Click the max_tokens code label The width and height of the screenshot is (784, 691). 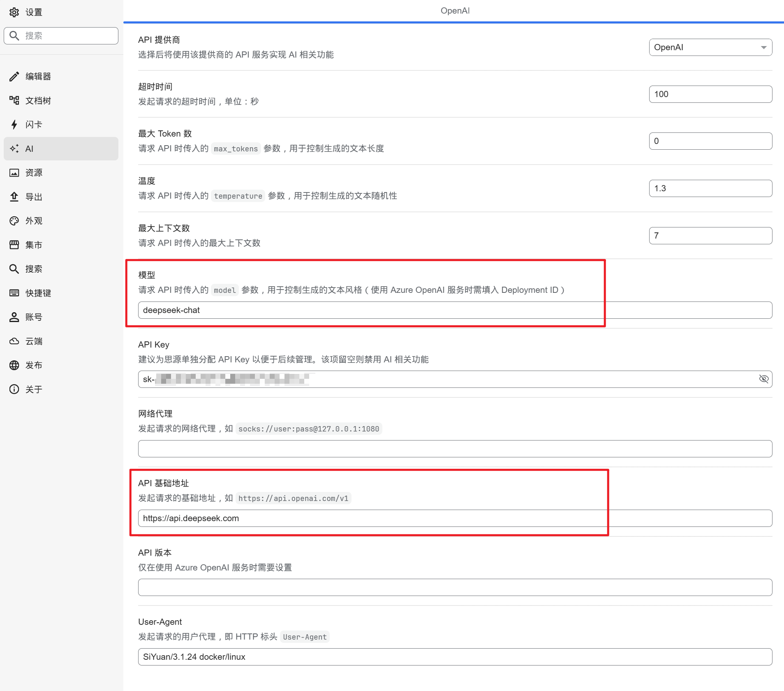point(236,149)
